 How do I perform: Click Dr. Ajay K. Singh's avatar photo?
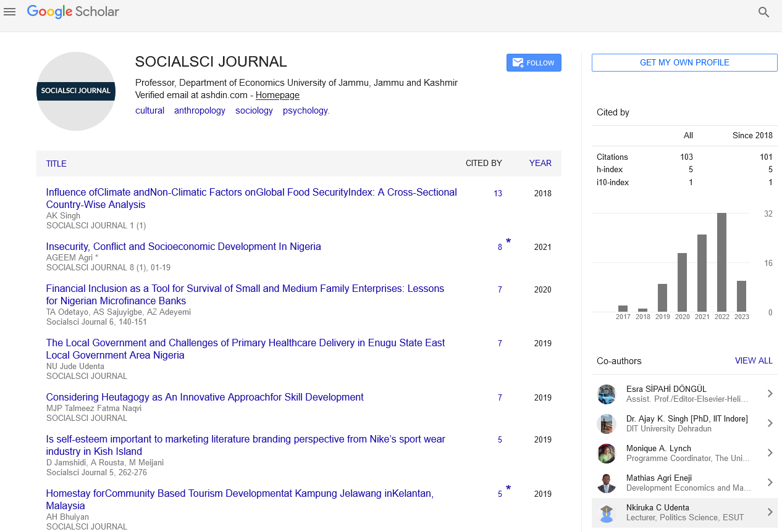pyautogui.click(x=607, y=423)
